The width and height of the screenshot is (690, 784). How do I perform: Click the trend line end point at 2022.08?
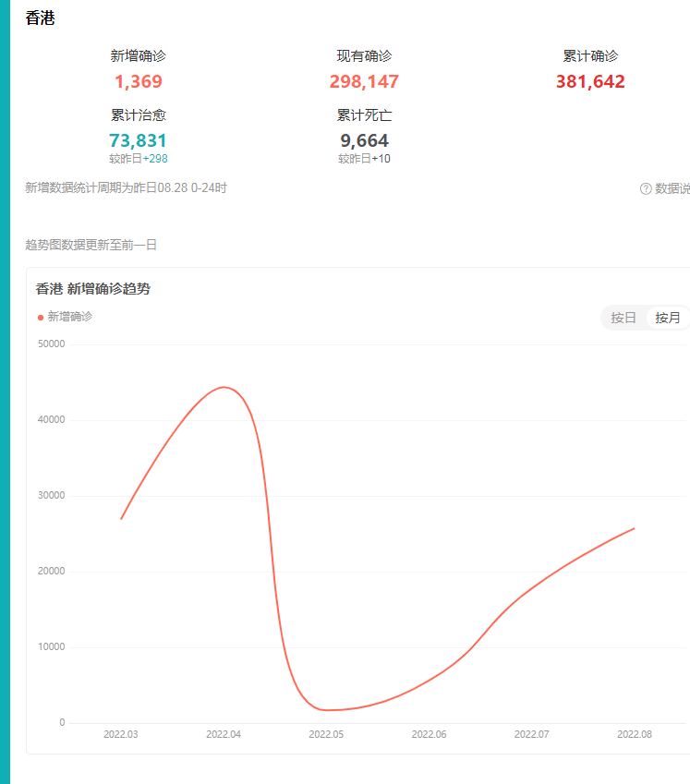coord(634,528)
